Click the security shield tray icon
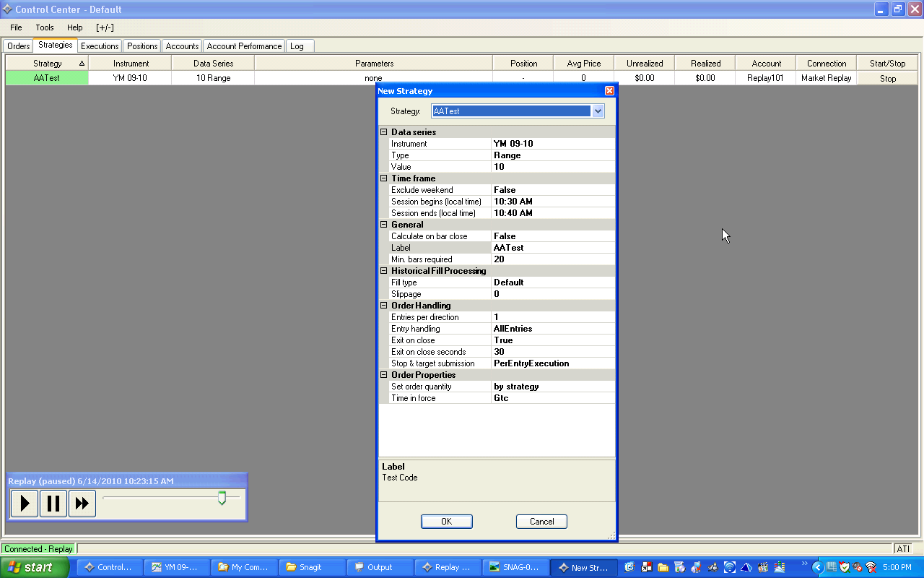 [844, 567]
